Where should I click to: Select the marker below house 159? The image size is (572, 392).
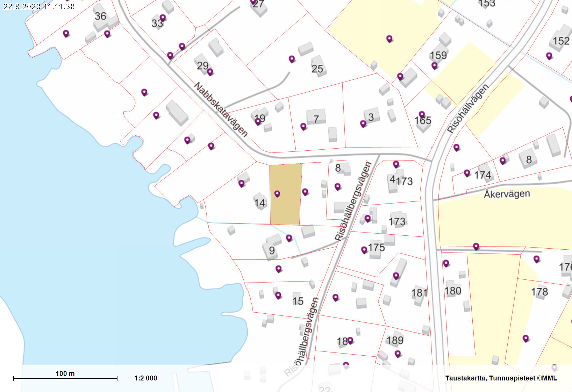pyautogui.click(x=434, y=65)
